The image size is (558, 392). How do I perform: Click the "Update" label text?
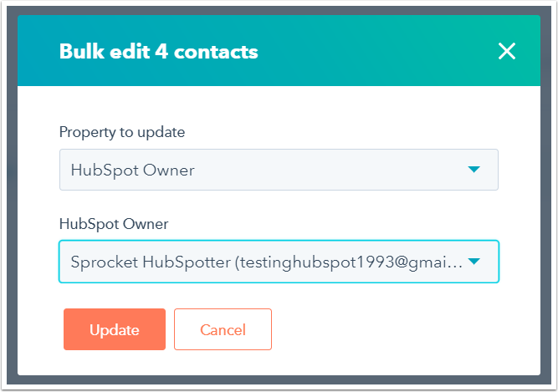coord(115,329)
